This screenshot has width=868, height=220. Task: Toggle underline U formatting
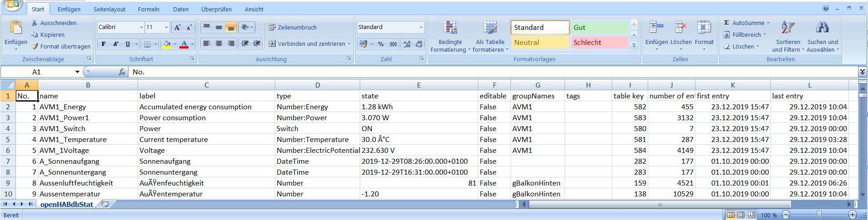(128, 44)
